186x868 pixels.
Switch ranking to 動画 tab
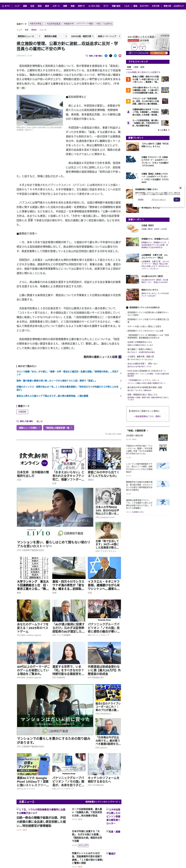point(142,67)
